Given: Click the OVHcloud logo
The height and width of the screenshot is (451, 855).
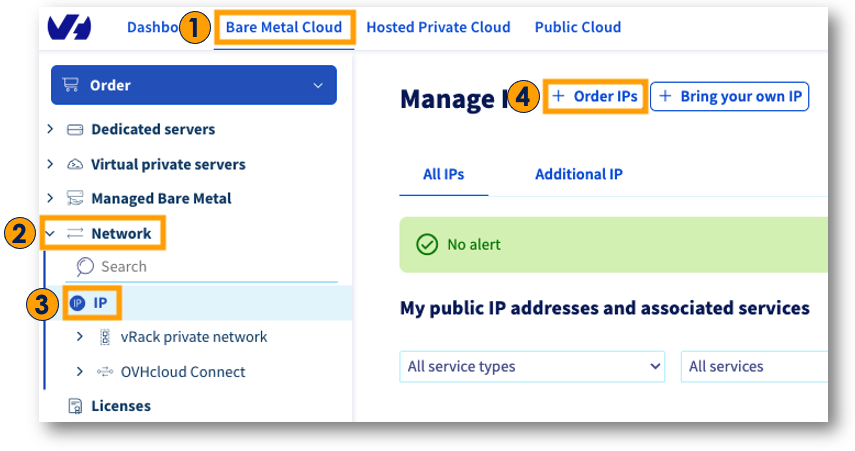Looking at the screenshot, I should pyautogui.click(x=69, y=27).
